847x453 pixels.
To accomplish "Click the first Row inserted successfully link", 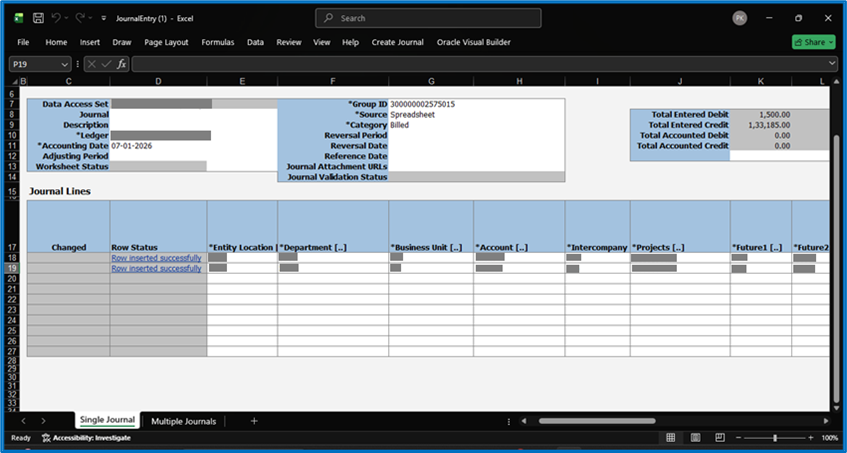I will pyautogui.click(x=156, y=258).
